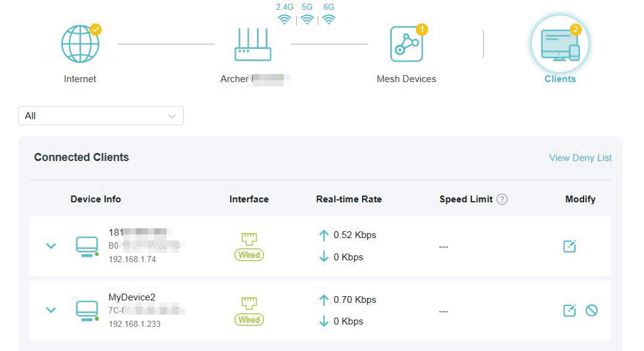Open the All filter dropdown

(x=101, y=116)
